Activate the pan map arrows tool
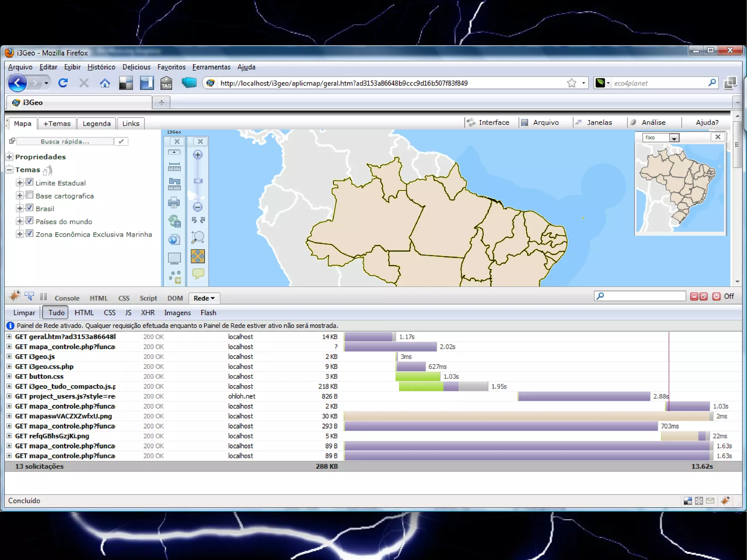Image resolution: width=747 pixels, height=560 pixels. [x=198, y=256]
